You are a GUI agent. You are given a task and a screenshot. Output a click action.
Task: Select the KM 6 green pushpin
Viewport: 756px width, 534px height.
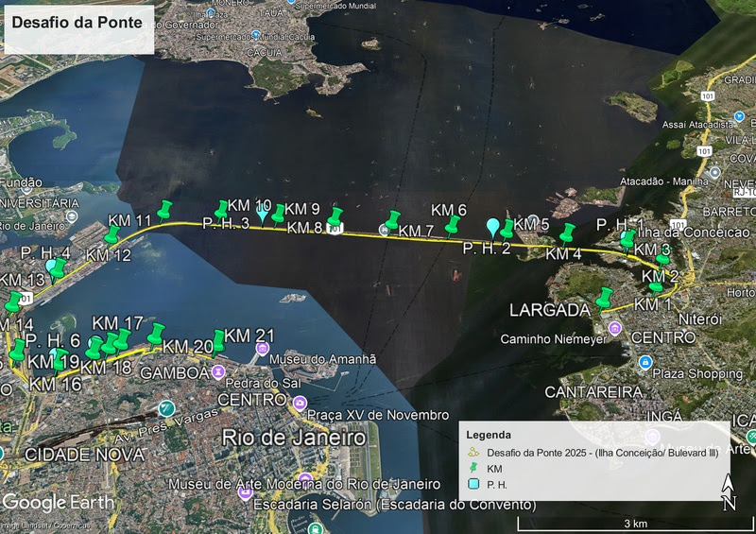point(453,226)
